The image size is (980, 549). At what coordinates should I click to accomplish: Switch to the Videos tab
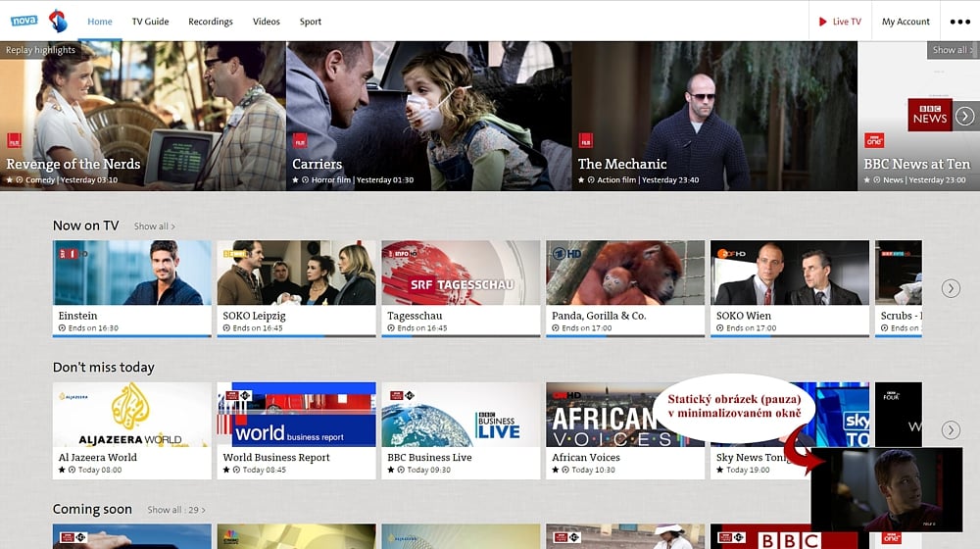pos(267,22)
